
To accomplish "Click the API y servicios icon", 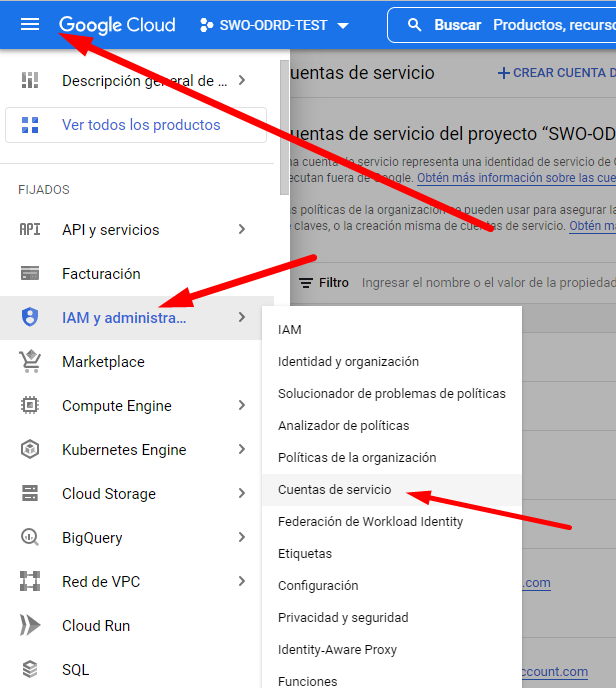I will point(30,230).
